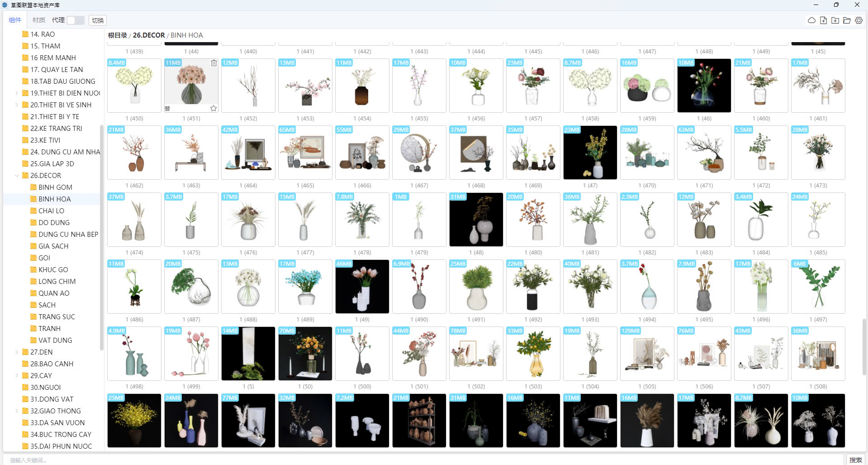Click 26.DECOR in the breadcrumb path
Screen dimensions: 868x465
click(x=149, y=35)
